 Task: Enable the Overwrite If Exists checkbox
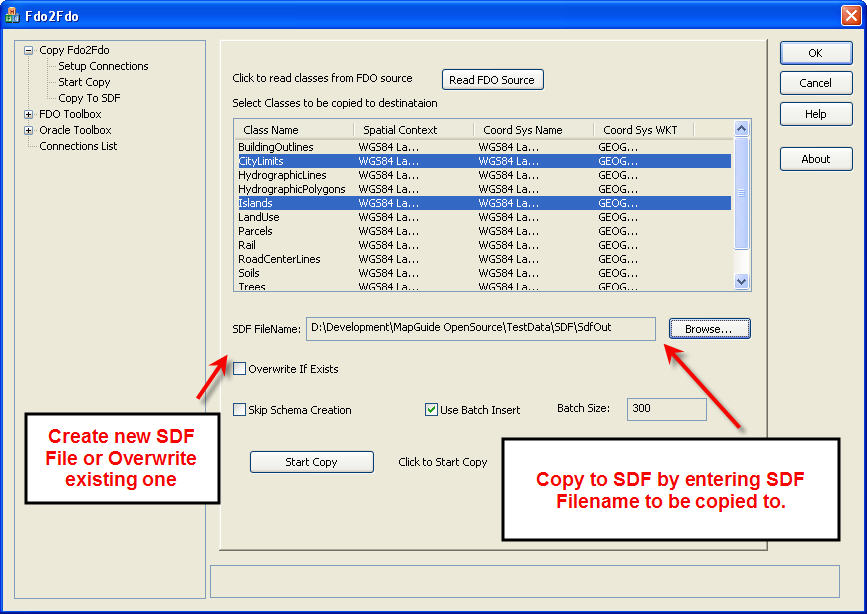(239, 369)
